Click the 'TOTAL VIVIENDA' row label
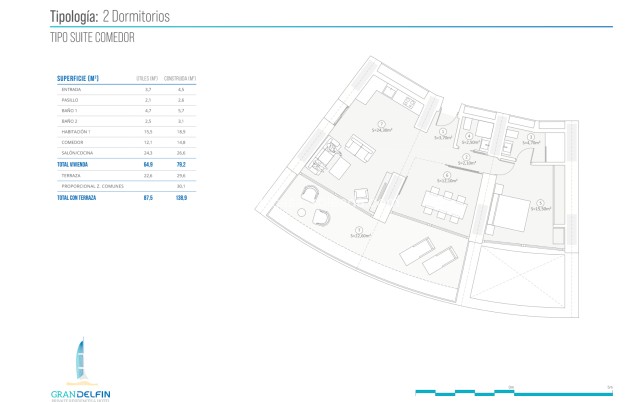This screenshot has height=402, width=630. 72,165
